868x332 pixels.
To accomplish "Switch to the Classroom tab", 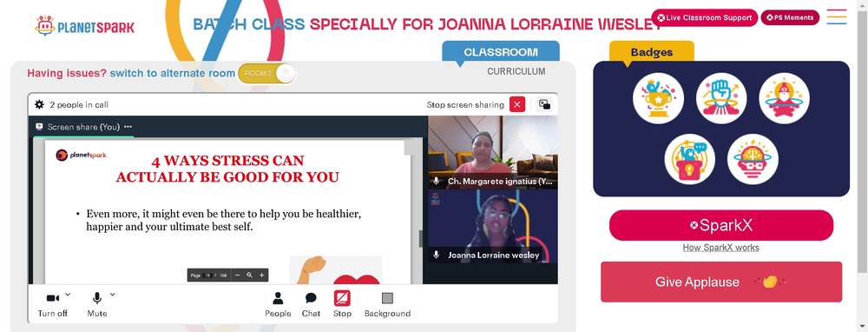I will [x=501, y=52].
